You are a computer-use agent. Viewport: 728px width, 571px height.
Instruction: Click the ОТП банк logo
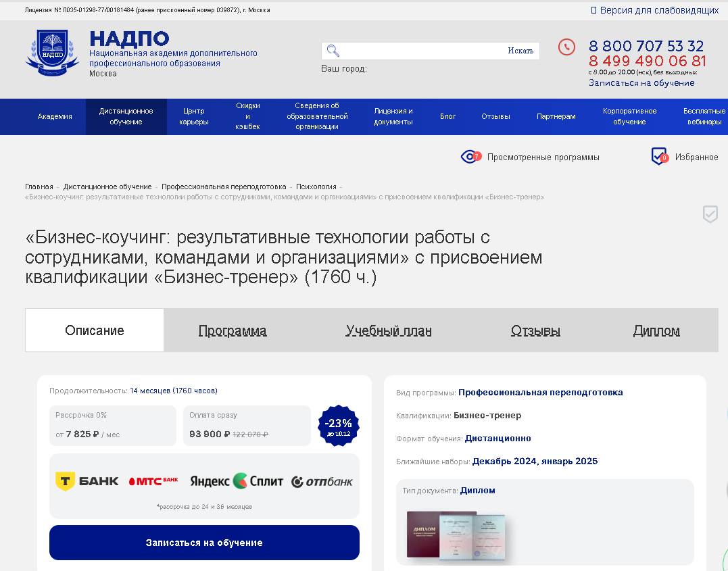pos(322,482)
